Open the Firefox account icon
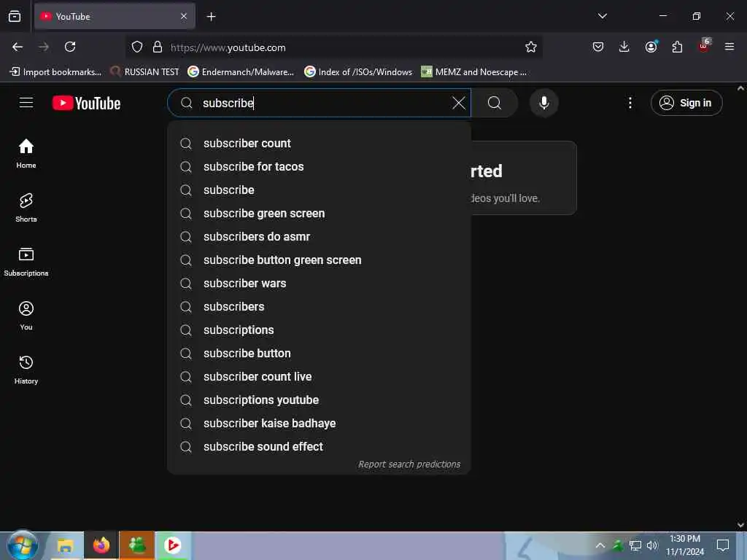 pos(651,47)
